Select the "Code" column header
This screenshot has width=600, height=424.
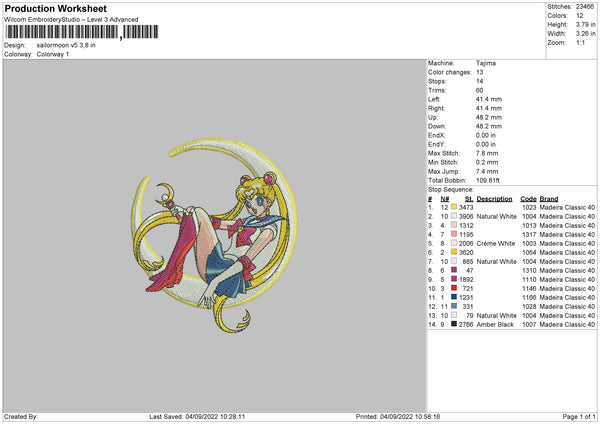(528, 199)
